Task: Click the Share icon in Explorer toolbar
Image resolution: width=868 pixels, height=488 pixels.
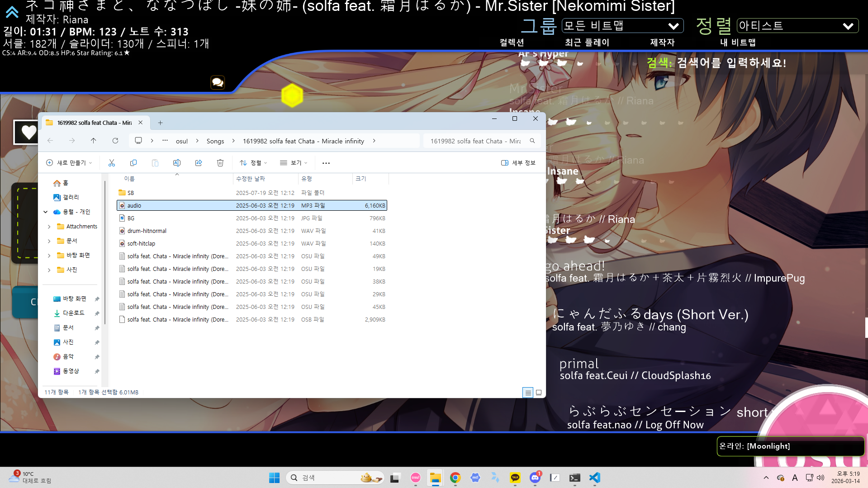Action: click(x=199, y=163)
